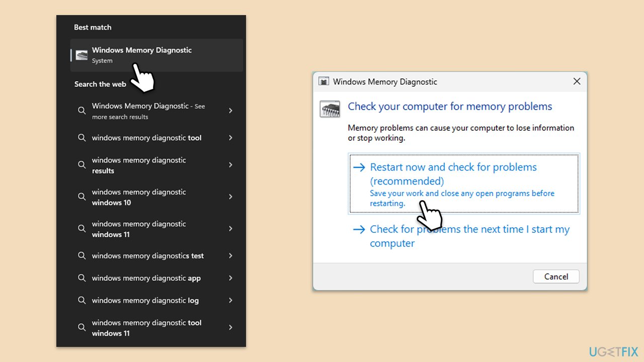The height and width of the screenshot is (362, 644).
Task: Click search icon beside 'windows memory diagnostics test'
Action: tap(82, 255)
